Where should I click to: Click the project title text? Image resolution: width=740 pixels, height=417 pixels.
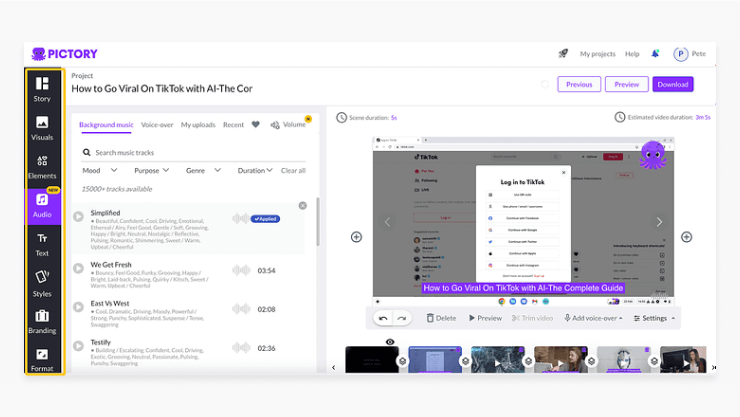(x=162, y=89)
